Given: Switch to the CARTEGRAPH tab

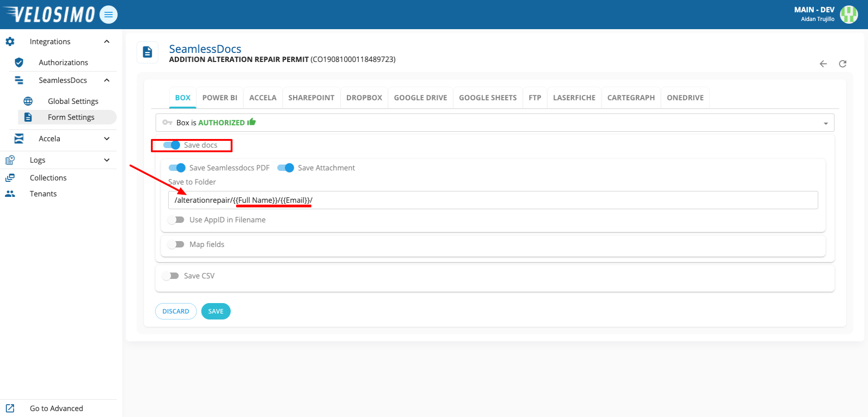Looking at the screenshot, I should coord(631,98).
